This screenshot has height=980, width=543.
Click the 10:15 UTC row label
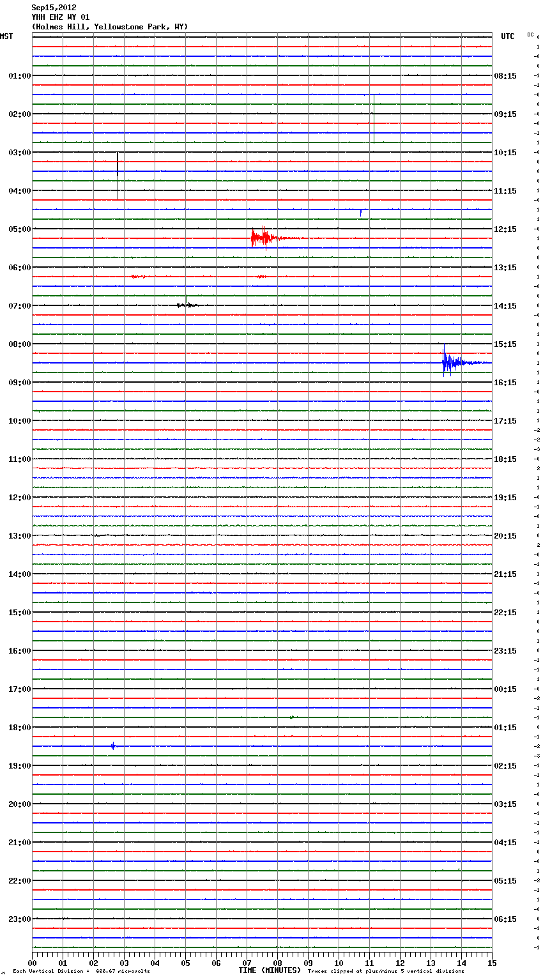505,153
